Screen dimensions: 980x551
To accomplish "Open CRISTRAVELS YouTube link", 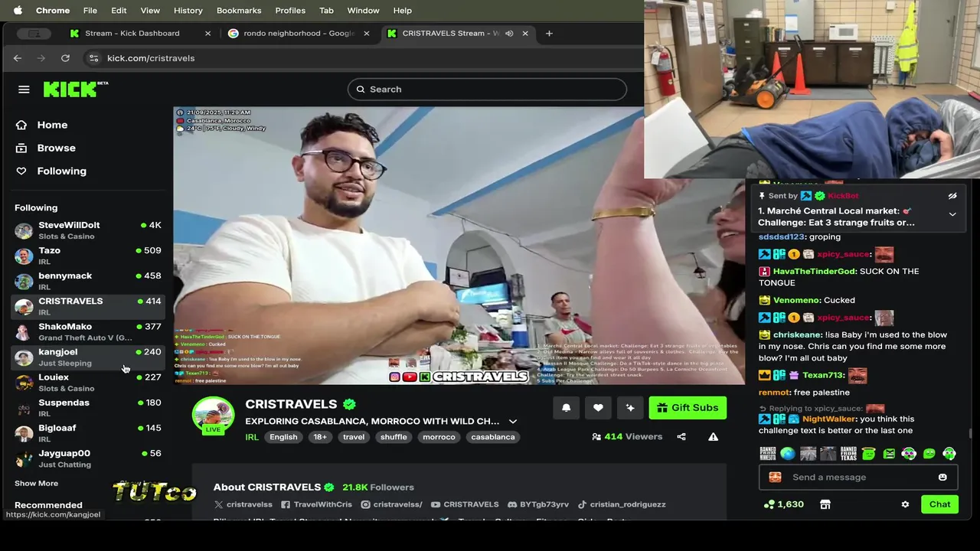I will click(x=465, y=504).
